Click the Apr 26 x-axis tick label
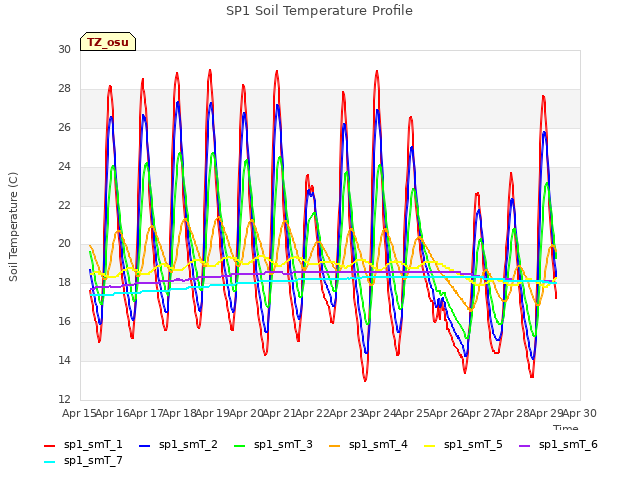The image size is (640, 480). (x=446, y=414)
